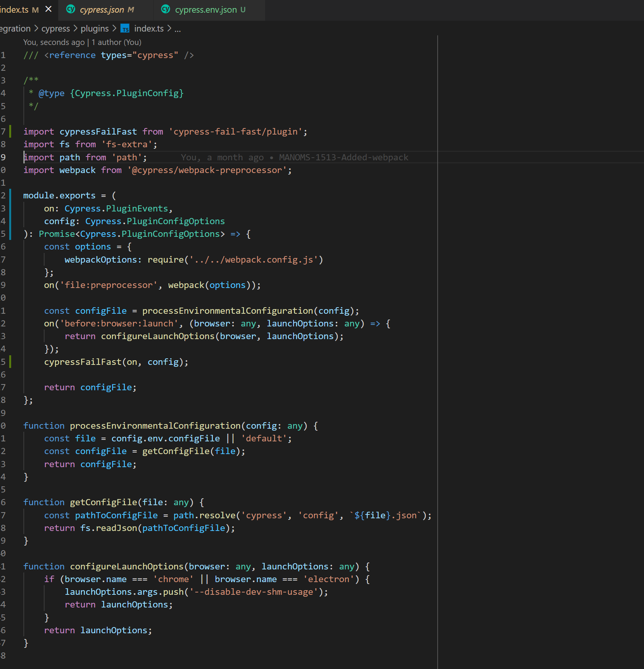Click the '--disable-dev-shm-usage' argument string

[254, 592]
